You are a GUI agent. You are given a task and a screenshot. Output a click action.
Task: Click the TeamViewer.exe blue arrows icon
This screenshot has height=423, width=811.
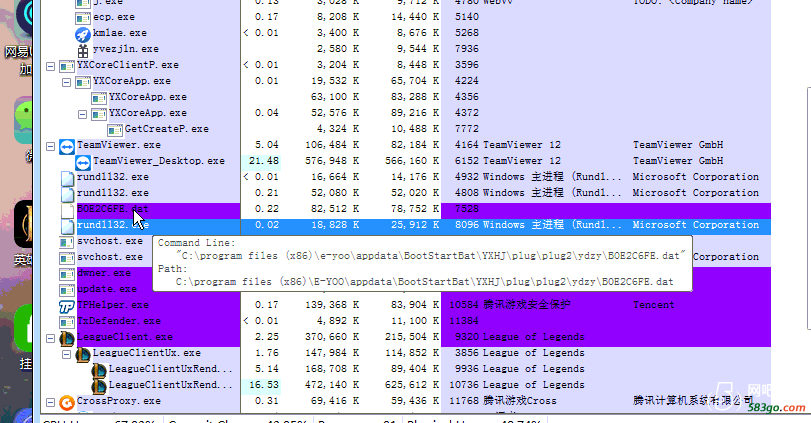pyautogui.click(x=67, y=146)
